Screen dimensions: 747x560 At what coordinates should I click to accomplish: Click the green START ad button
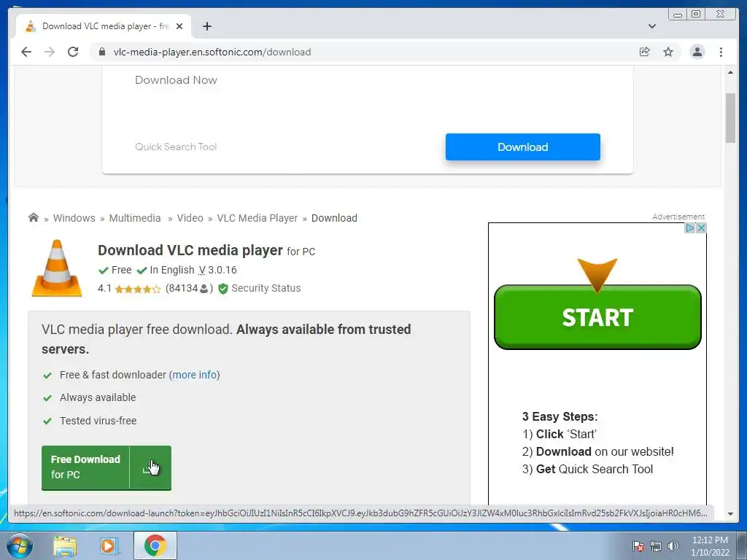click(x=597, y=317)
